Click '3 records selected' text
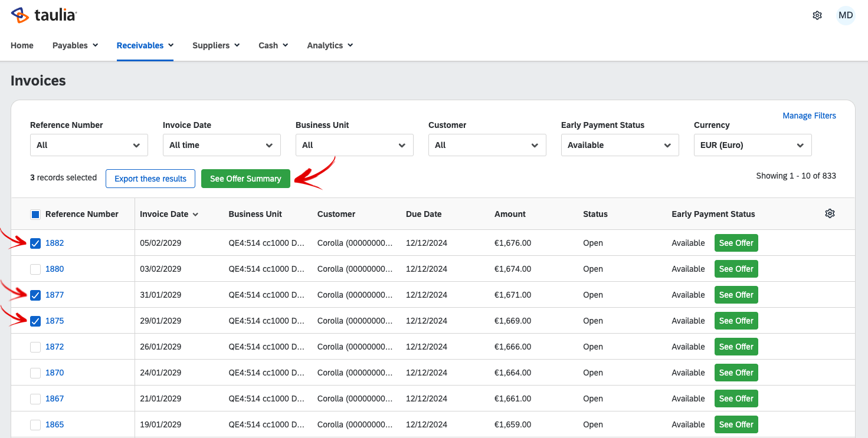This screenshot has width=868, height=438. 63,177
